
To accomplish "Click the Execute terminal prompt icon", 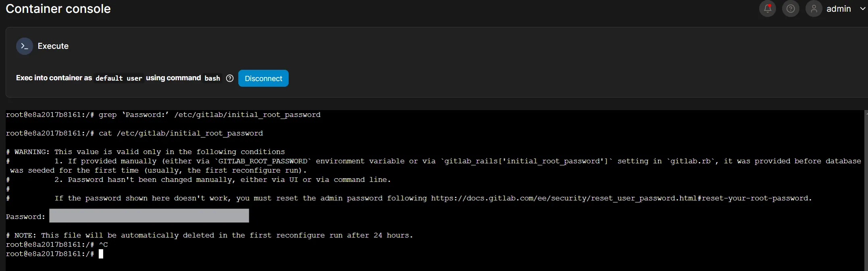I will (24, 46).
